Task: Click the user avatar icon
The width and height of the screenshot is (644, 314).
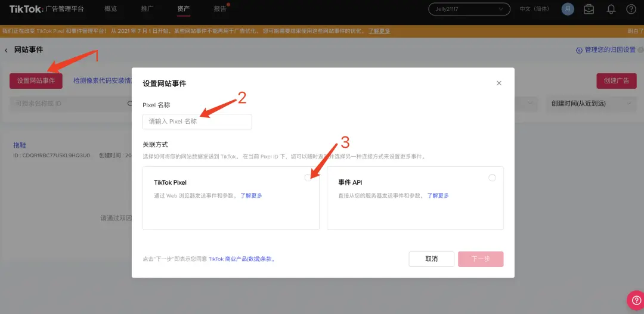Action: coord(568,9)
